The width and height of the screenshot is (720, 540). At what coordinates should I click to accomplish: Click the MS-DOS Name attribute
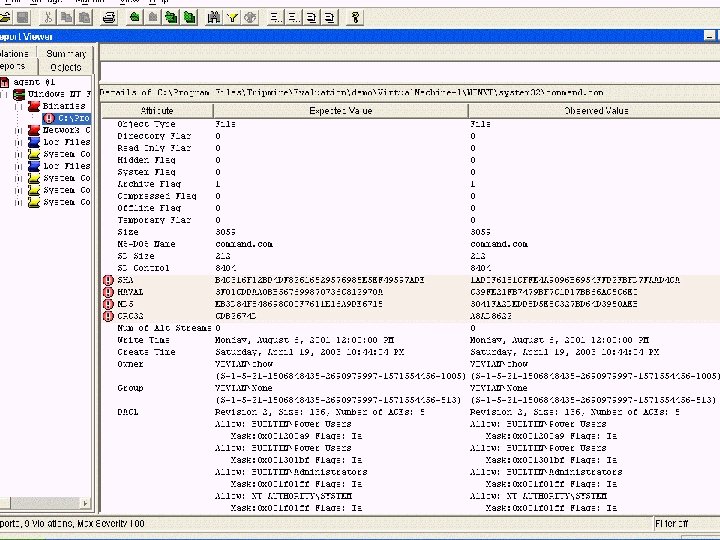click(146, 244)
